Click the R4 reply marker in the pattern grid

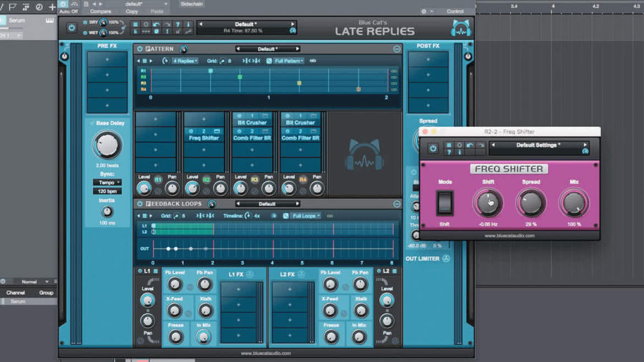[x=358, y=89]
